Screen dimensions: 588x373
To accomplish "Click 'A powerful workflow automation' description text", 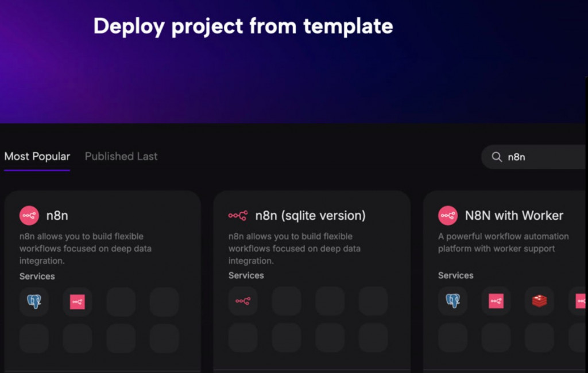I will click(503, 243).
